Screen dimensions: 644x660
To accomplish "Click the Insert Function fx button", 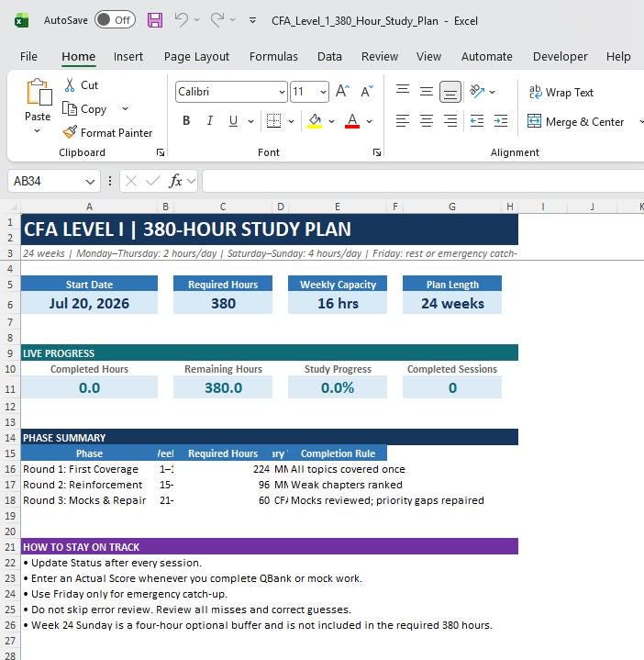I will tap(175, 181).
